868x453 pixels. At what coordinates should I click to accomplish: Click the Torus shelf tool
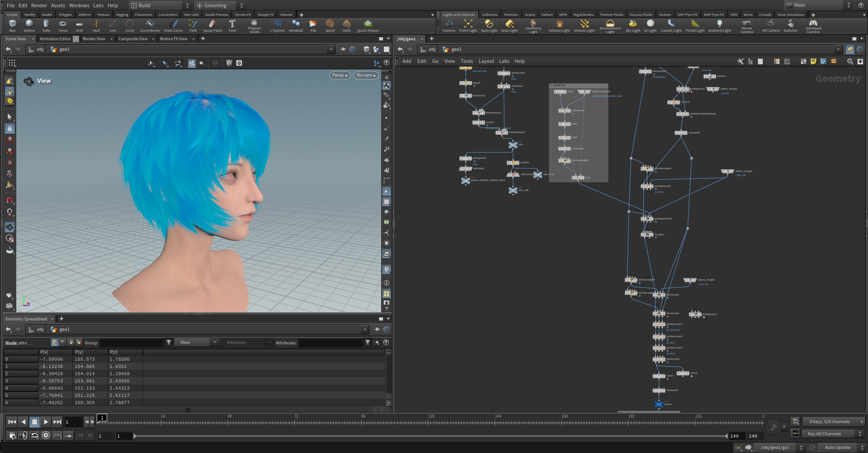tap(63, 25)
